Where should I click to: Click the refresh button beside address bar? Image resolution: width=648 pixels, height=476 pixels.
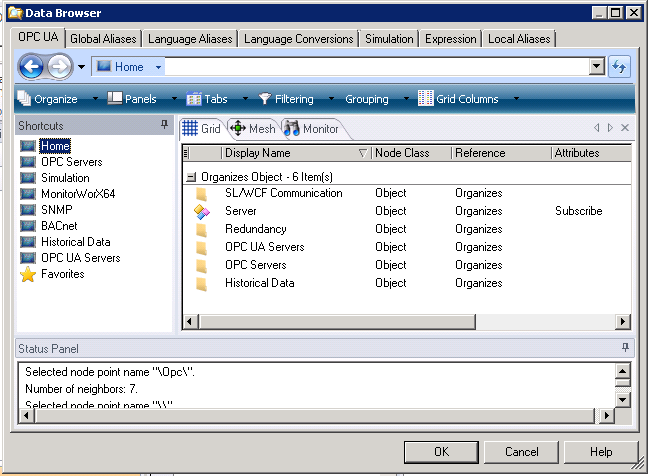[619, 67]
